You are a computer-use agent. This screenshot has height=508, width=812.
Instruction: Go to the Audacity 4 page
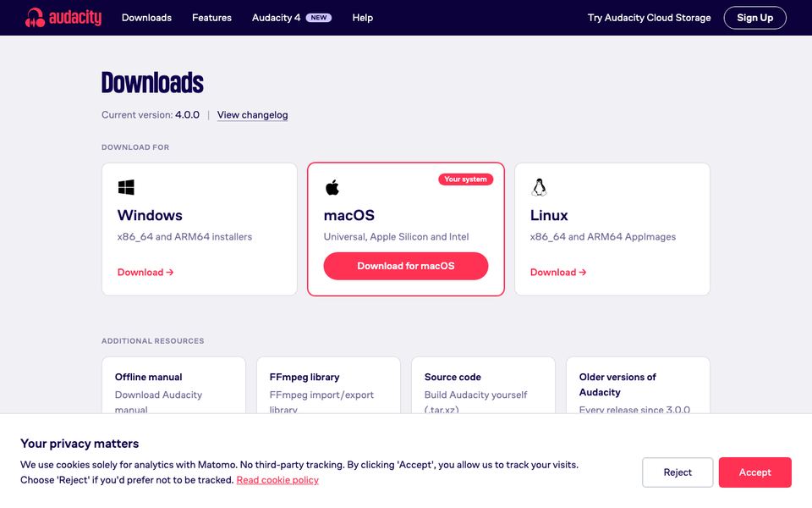click(x=276, y=18)
